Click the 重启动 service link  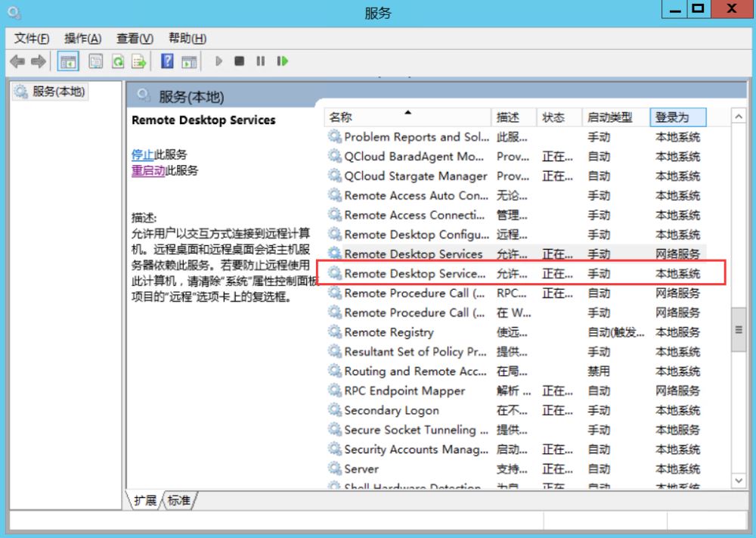coord(148,170)
